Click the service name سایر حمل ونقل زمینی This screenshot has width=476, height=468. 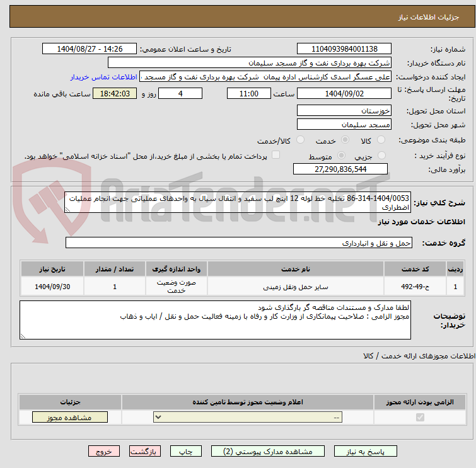coord(296,287)
